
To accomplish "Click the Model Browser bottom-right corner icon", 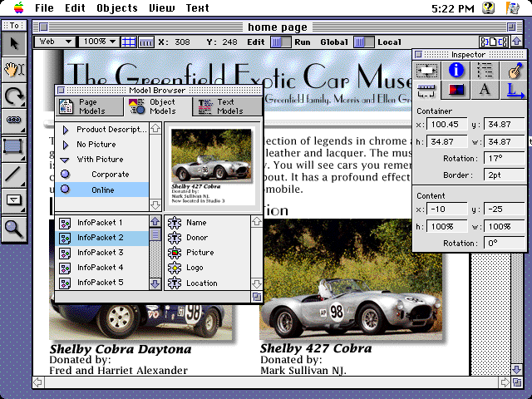I will (x=257, y=297).
